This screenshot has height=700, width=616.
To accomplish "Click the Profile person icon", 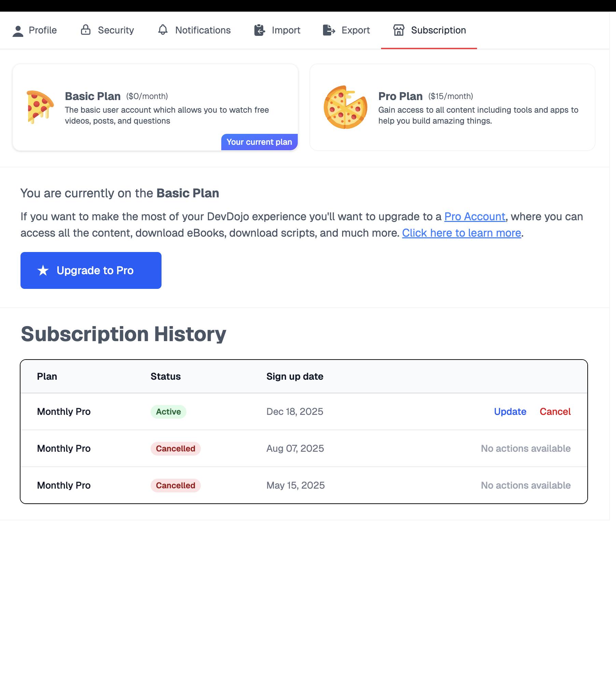I will click(x=18, y=31).
